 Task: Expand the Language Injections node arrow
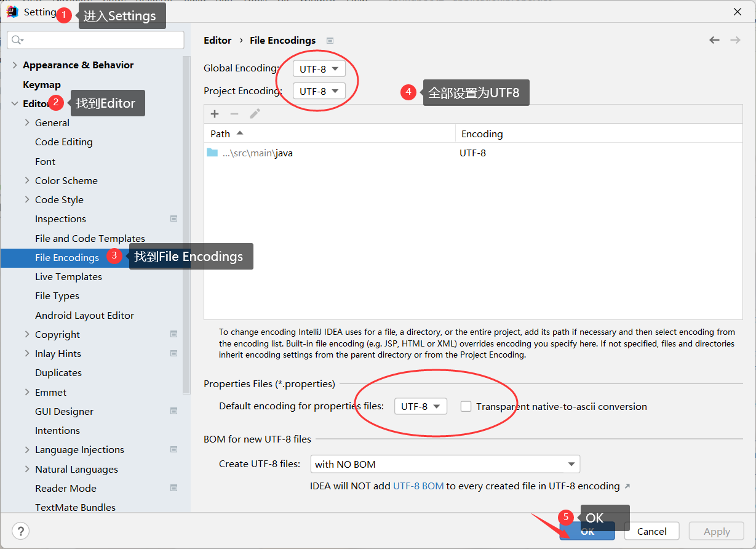(27, 449)
